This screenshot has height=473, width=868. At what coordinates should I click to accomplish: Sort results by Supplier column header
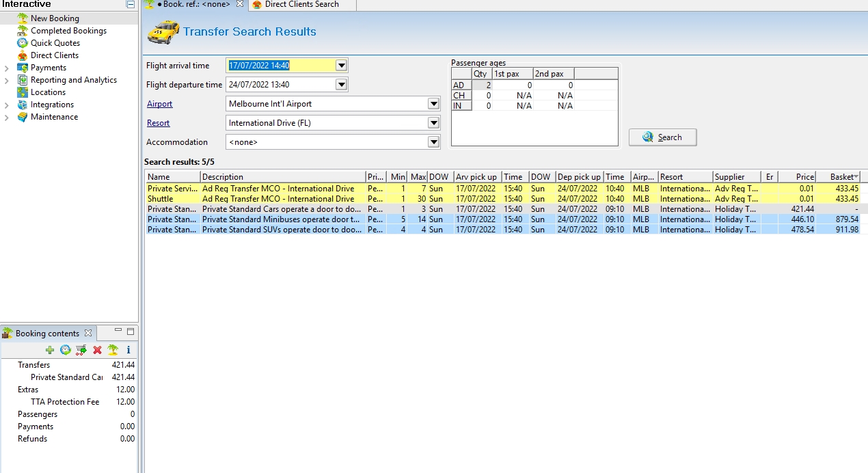coord(737,176)
